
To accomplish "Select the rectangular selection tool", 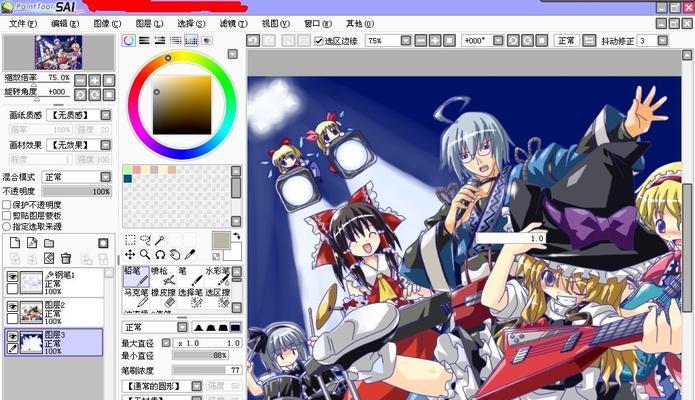I will click(x=130, y=240).
